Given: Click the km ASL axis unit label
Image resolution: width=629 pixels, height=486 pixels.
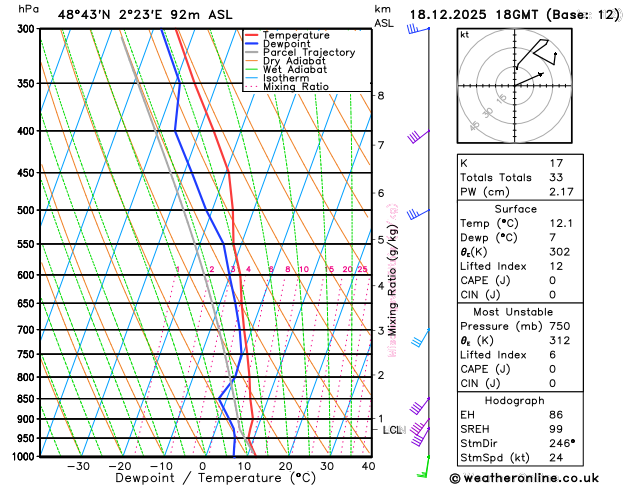Looking at the screenshot, I should 384,16.
